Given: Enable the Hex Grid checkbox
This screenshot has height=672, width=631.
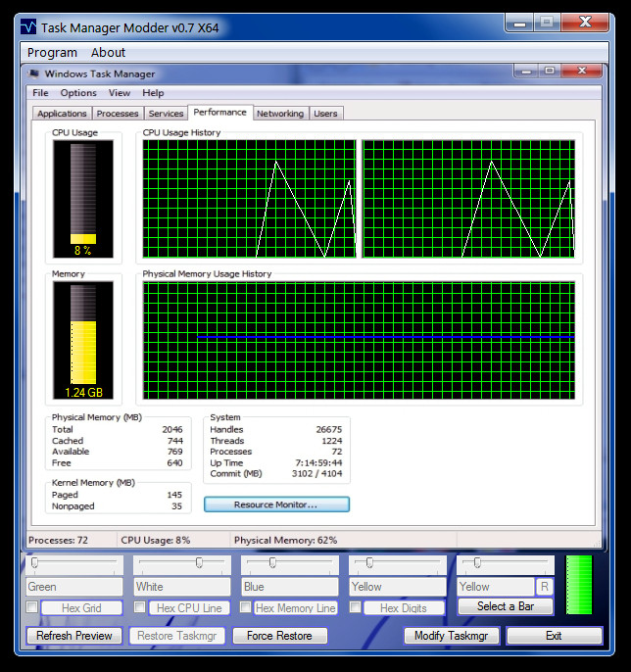Looking at the screenshot, I should tap(32, 607).
